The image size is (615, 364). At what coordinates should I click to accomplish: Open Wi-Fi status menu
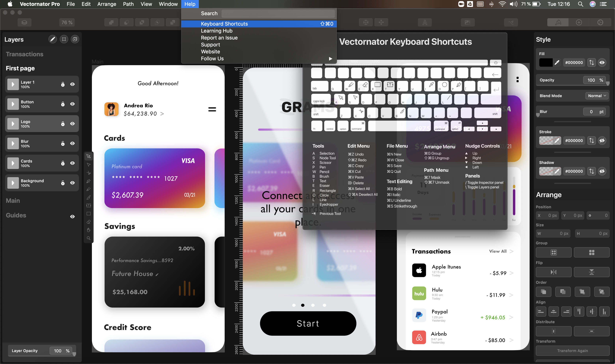(x=502, y=4)
